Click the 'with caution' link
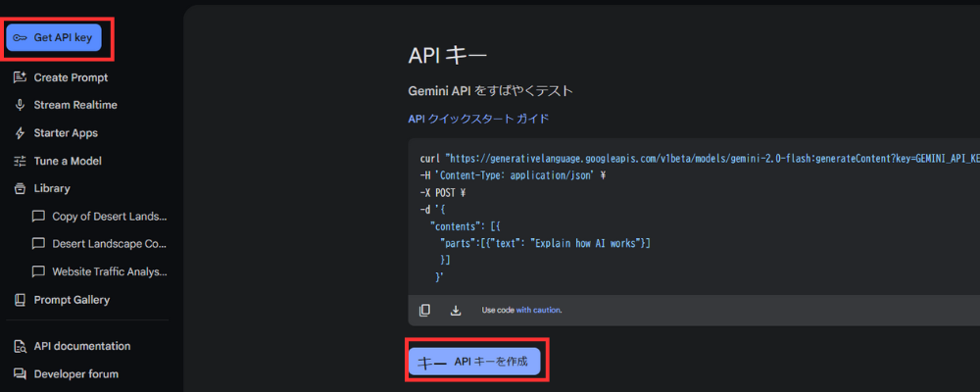This screenshot has width=980, height=392. coord(538,310)
